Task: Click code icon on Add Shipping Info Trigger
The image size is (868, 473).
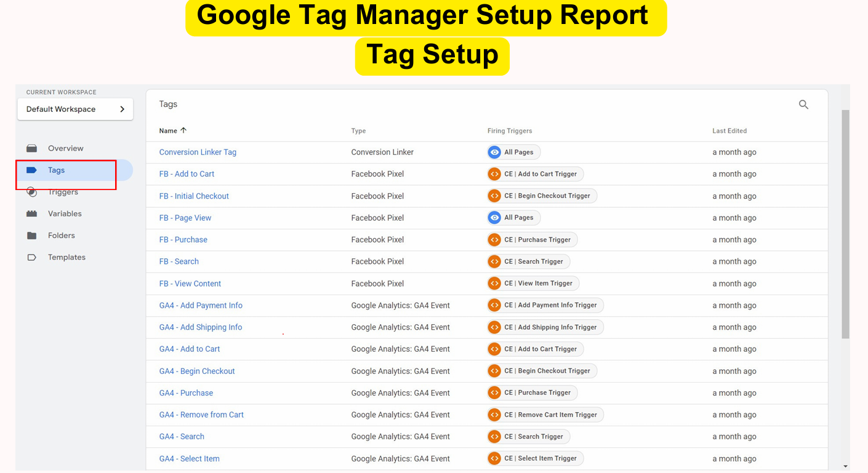Action: pos(494,327)
